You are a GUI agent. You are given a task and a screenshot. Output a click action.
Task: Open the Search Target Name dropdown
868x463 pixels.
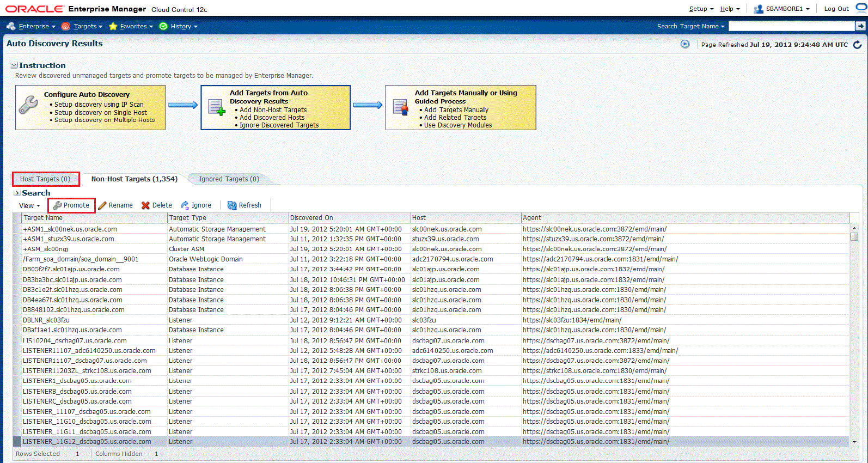[x=691, y=26]
